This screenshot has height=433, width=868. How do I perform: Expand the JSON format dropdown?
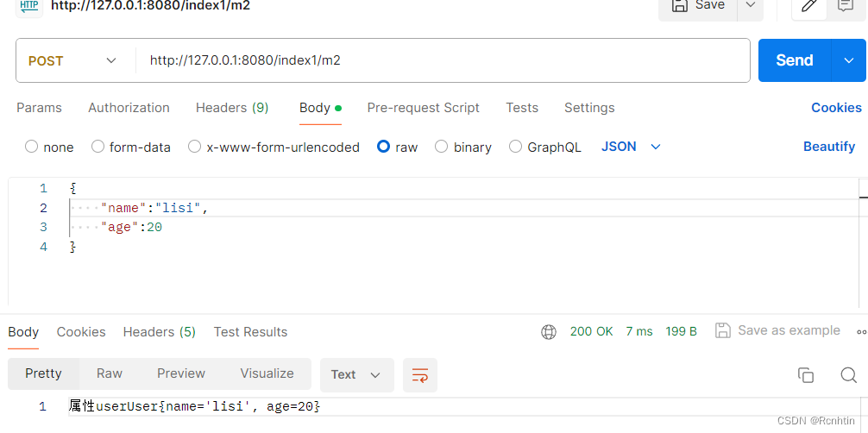pos(631,147)
